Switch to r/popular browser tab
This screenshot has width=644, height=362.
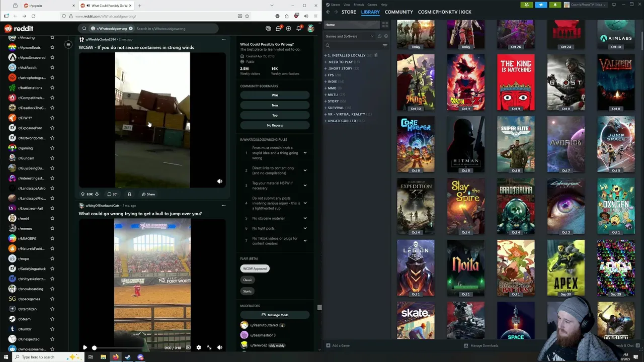coord(48,6)
